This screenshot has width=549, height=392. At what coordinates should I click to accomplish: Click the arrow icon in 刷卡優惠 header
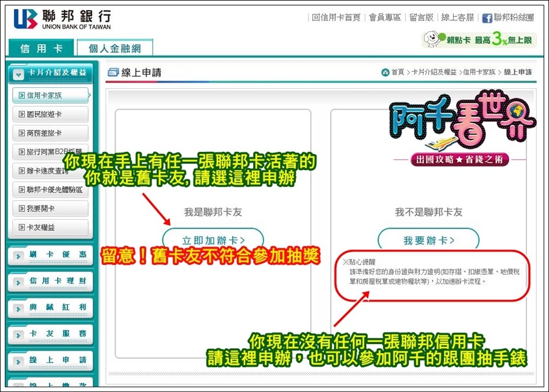coord(18,256)
